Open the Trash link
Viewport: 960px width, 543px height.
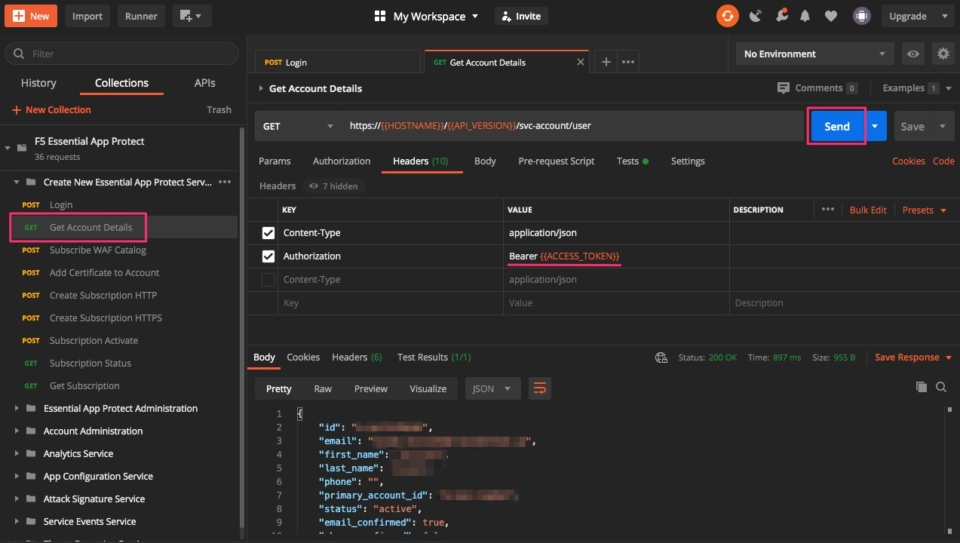click(219, 110)
